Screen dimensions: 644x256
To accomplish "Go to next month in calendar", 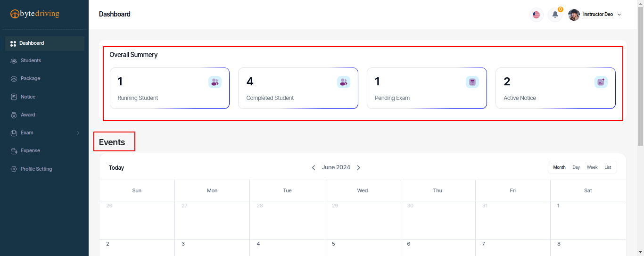I will click(x=359, y=167).
